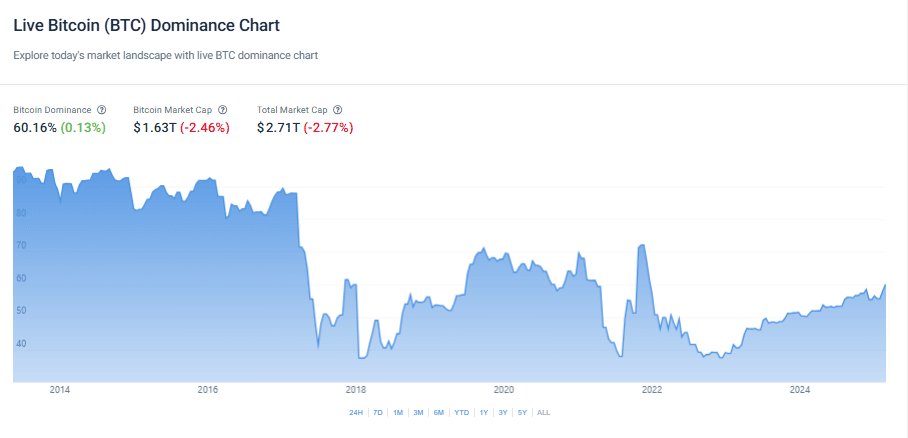
Task: Click the Live Bitcoin Dominance Chart heading
Action: [147, 24]
